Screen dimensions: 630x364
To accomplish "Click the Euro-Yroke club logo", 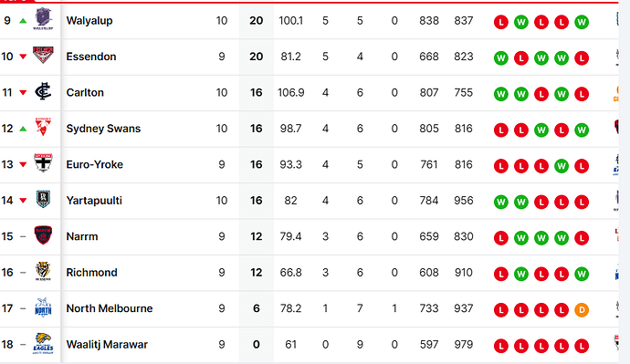I will (43, 163).
